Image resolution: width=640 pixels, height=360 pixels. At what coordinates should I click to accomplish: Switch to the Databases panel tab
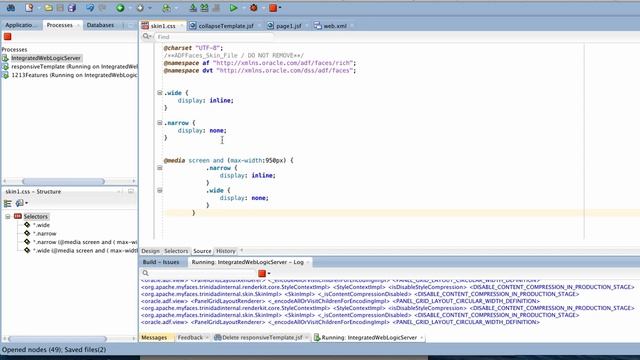coord(100,25)
